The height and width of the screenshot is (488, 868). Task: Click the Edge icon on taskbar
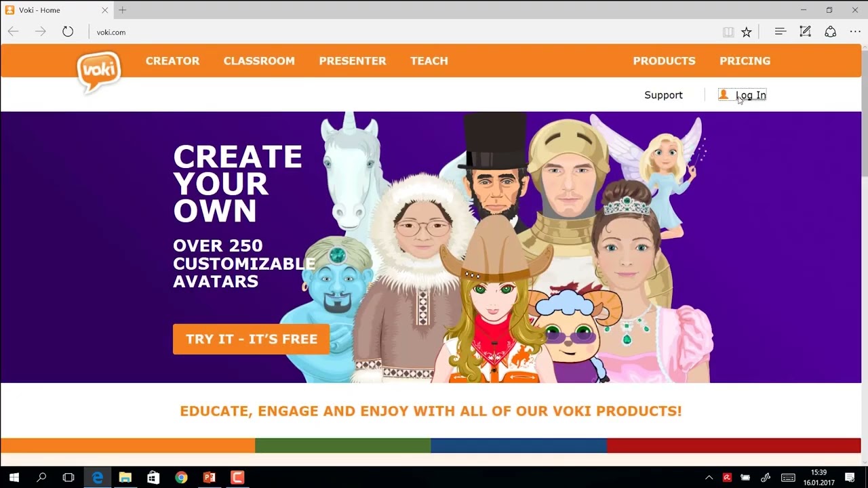98,477
